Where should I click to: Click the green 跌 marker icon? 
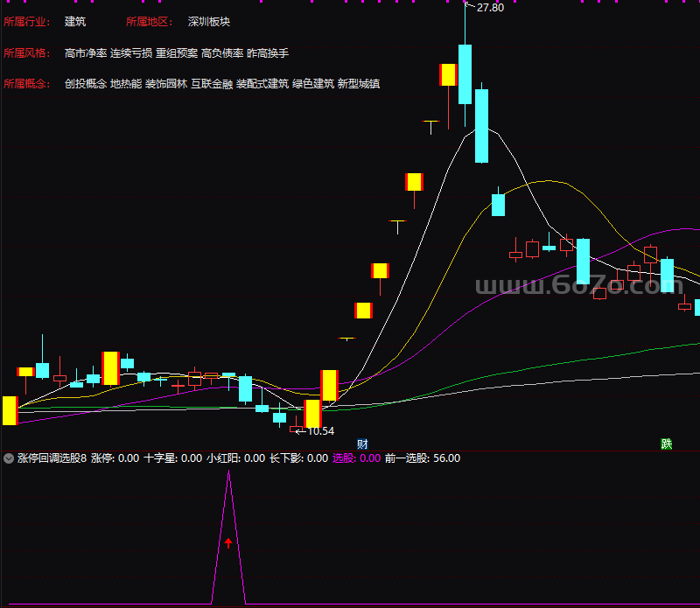(x=666, y=444)
